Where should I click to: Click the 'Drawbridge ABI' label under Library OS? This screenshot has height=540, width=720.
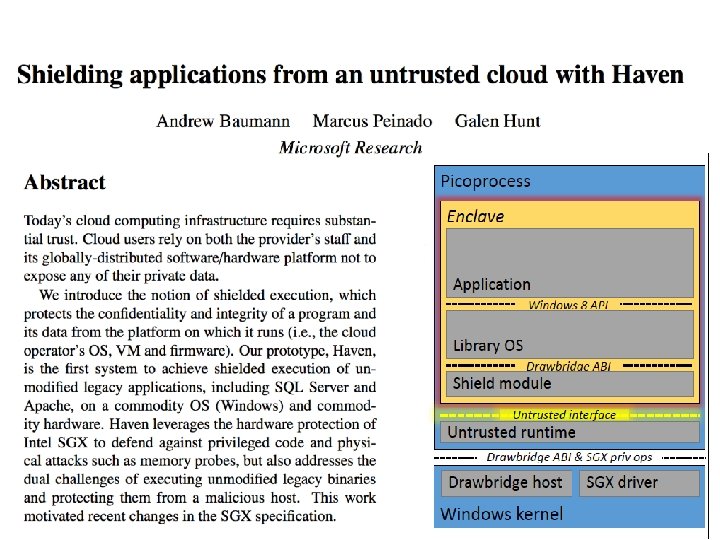coord(568,366)
